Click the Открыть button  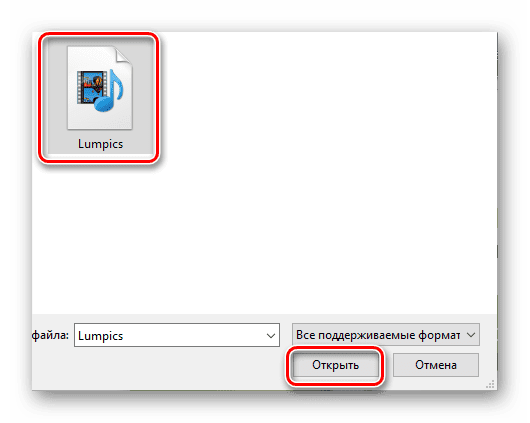point(336,365)
